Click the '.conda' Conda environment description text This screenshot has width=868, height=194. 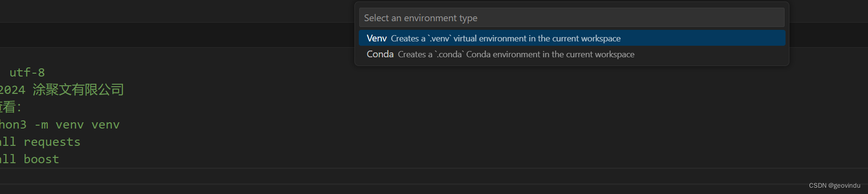[x=516, y=54]
